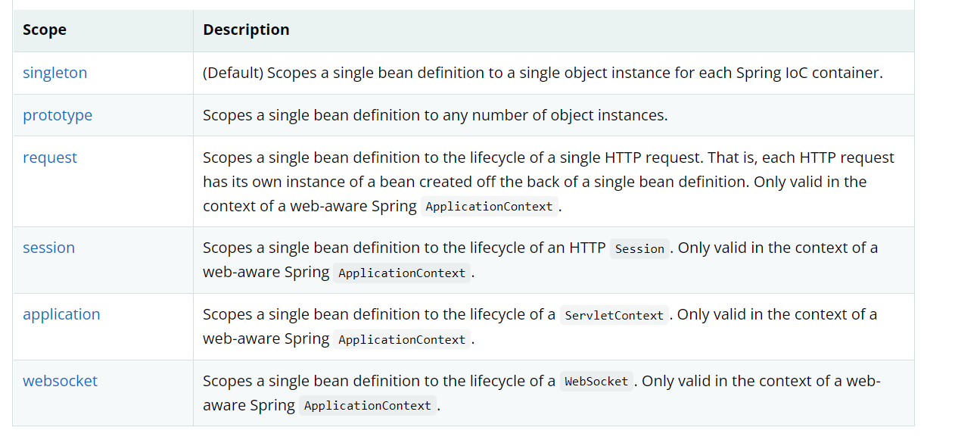Click the Scope column header

(45, 30)
